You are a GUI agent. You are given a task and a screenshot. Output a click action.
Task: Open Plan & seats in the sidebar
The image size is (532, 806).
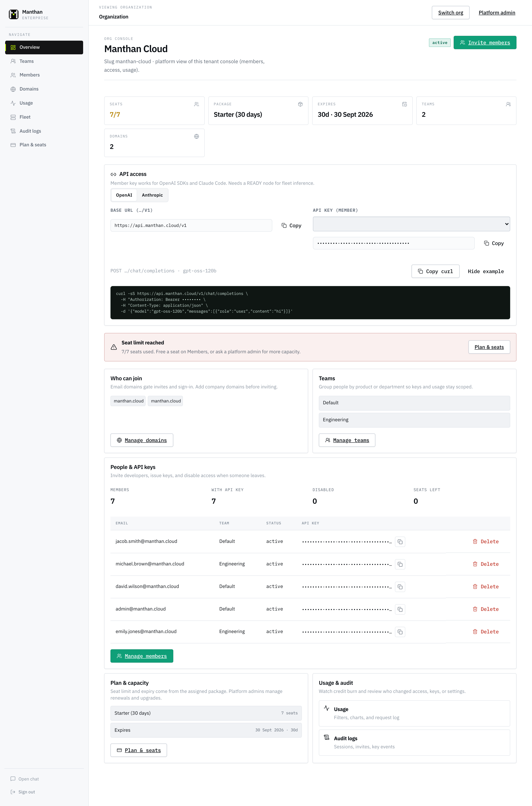[x=44, y=145]
